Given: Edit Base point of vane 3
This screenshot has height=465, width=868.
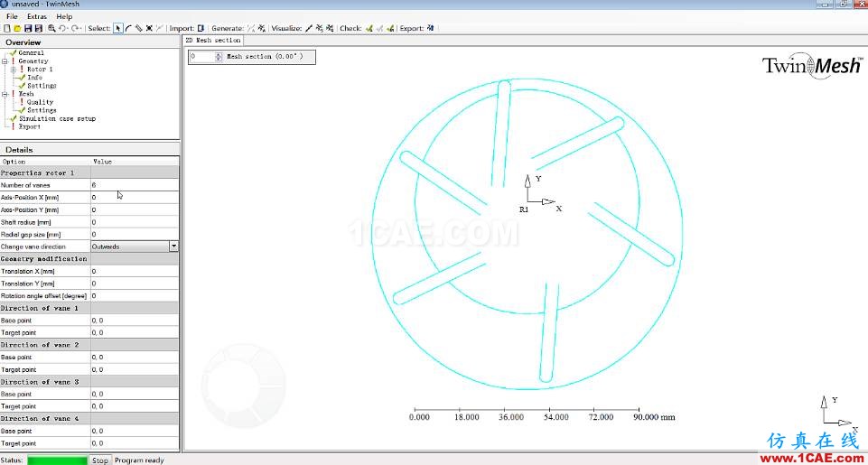Looking at the screenshot, I should point(135,395).
